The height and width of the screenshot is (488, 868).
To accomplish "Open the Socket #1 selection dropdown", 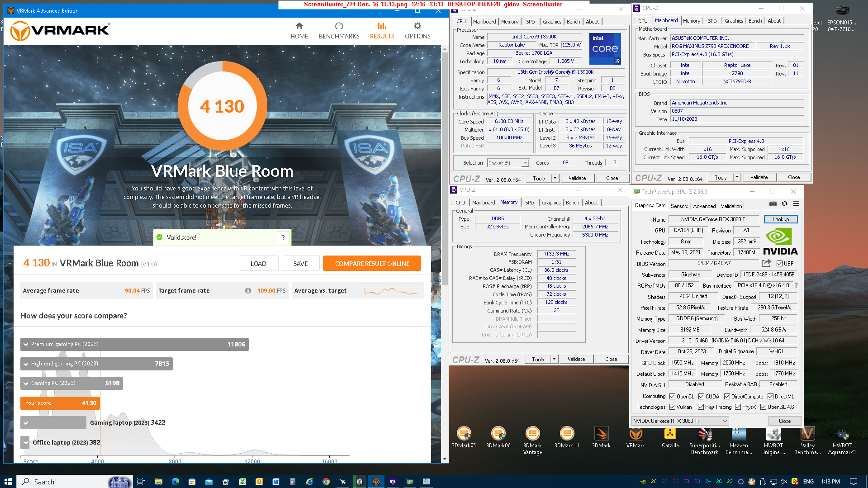I will tap(508, 163).
